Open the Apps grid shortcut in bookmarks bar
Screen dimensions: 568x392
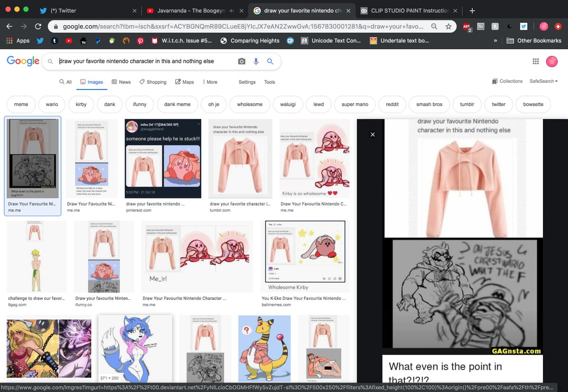pyautogui.click(x=18, y=41)
